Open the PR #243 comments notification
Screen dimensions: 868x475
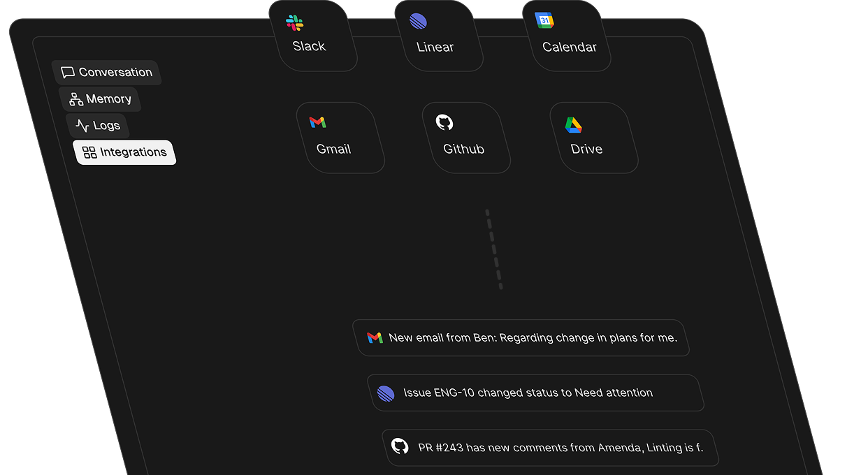(x=550, y=448)
